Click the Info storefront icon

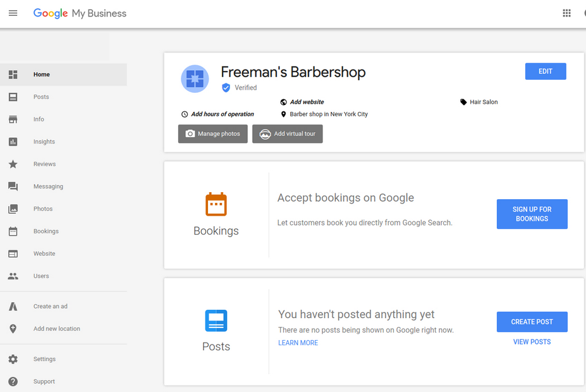(x=13, y=119)
